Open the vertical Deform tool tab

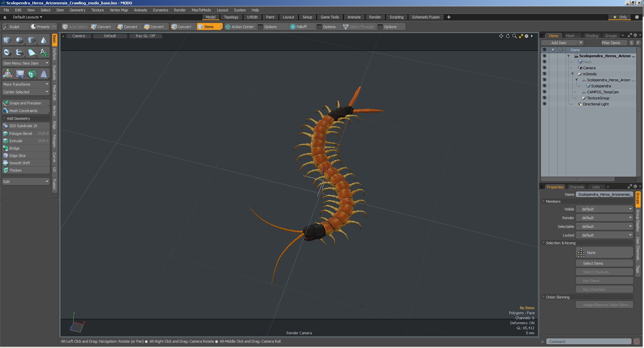click(55, 54)
